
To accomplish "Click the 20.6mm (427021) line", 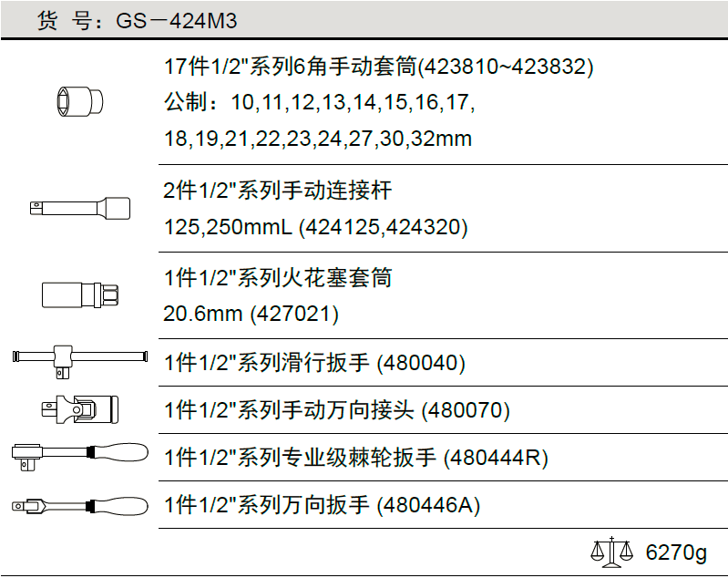I will 251,314.
